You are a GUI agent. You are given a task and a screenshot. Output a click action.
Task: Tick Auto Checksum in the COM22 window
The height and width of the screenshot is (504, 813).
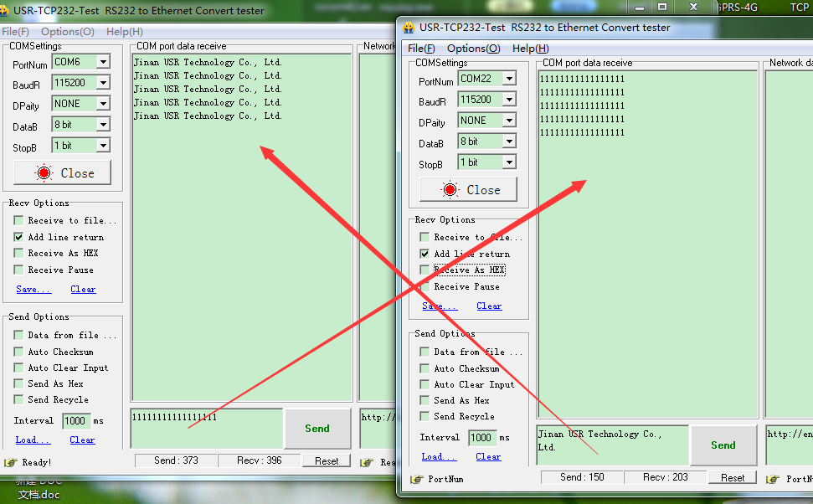point(425,368)
